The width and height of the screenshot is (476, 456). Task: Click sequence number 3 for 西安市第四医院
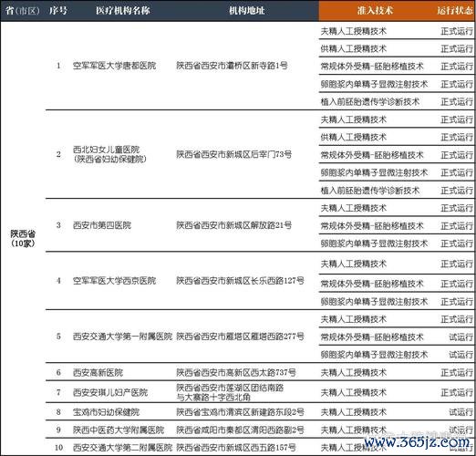tap(58, 225)
